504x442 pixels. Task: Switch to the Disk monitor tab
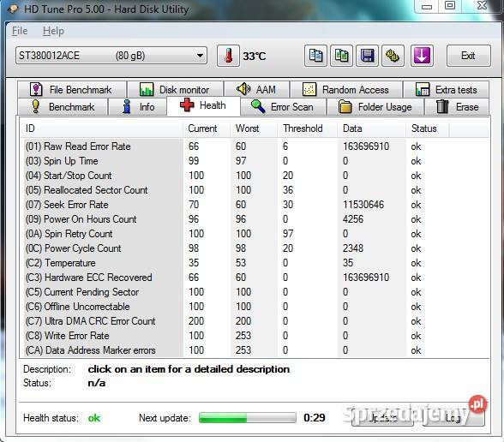(x=175, y=89)
